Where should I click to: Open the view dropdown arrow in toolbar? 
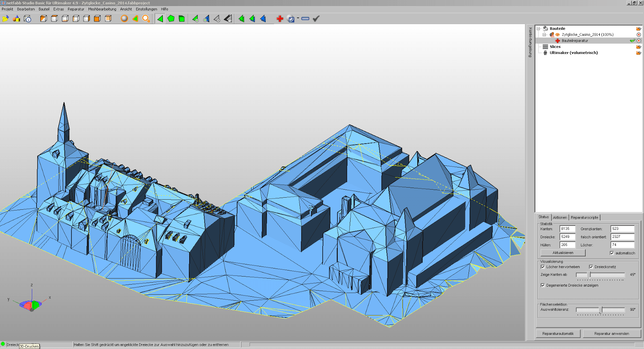point(298,18)
